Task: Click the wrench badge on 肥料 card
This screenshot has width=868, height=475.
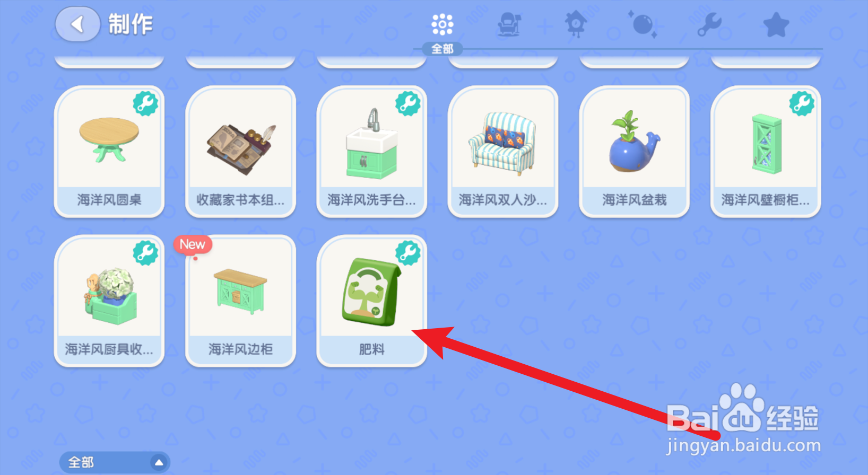Action: [x=409, y=253]
